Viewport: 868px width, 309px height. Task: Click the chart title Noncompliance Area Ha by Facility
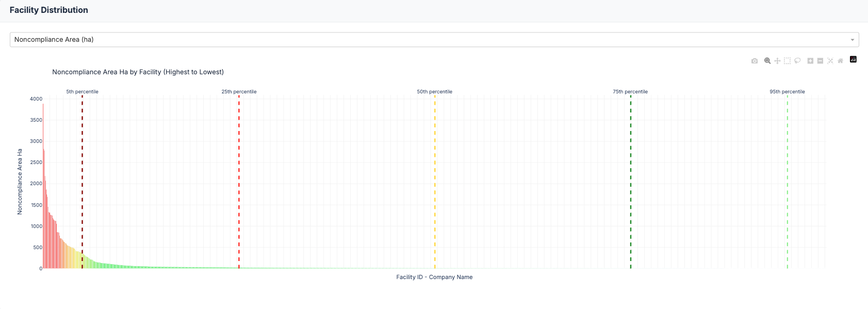pos(138,72)
